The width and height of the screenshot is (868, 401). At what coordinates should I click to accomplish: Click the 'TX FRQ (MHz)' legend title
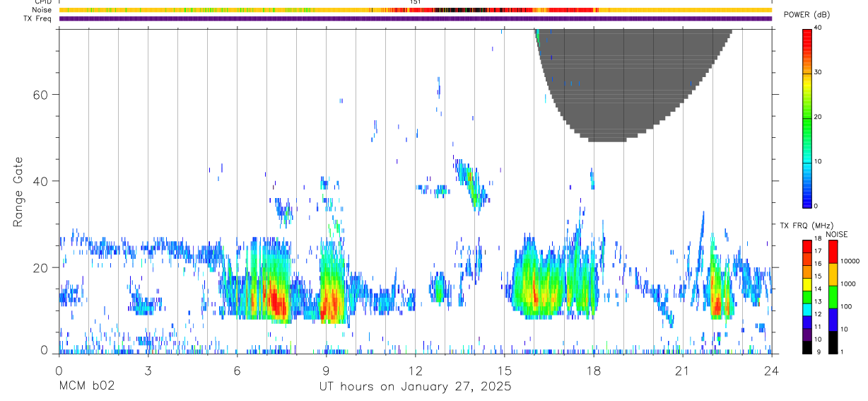point(807,226)
